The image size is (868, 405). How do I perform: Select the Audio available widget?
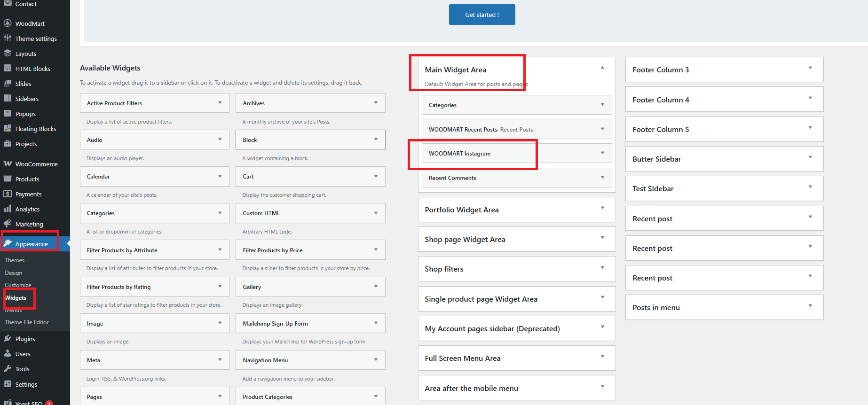[x=155, y=140]
